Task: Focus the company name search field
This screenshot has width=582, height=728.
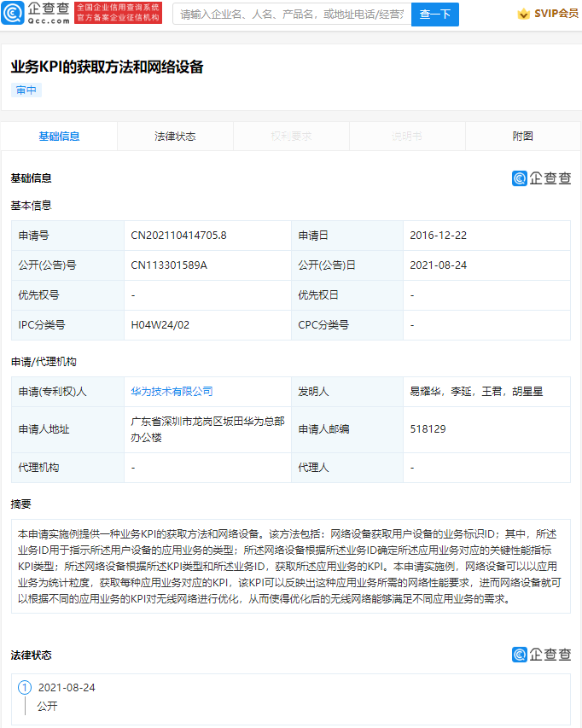Action: pos(292,15)
